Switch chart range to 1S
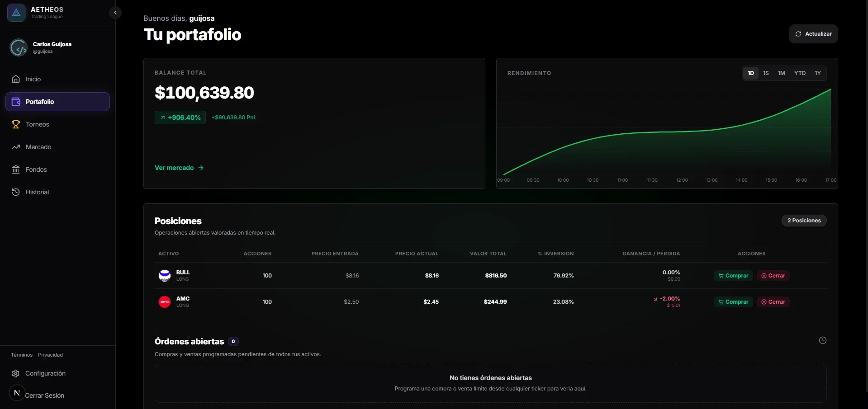This screenshot has width=868, height=409. click(x=766, y=73)
